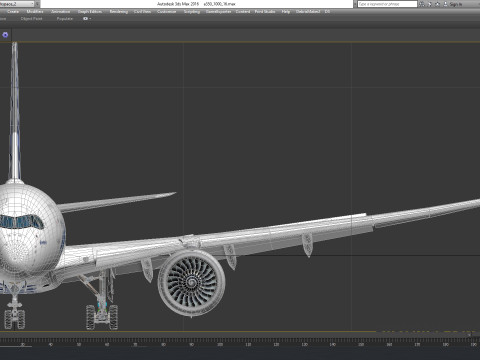Click the favorites star icon
Viewport: 480px width, 360px height.
pyautogui.click(x=437, y=4)
